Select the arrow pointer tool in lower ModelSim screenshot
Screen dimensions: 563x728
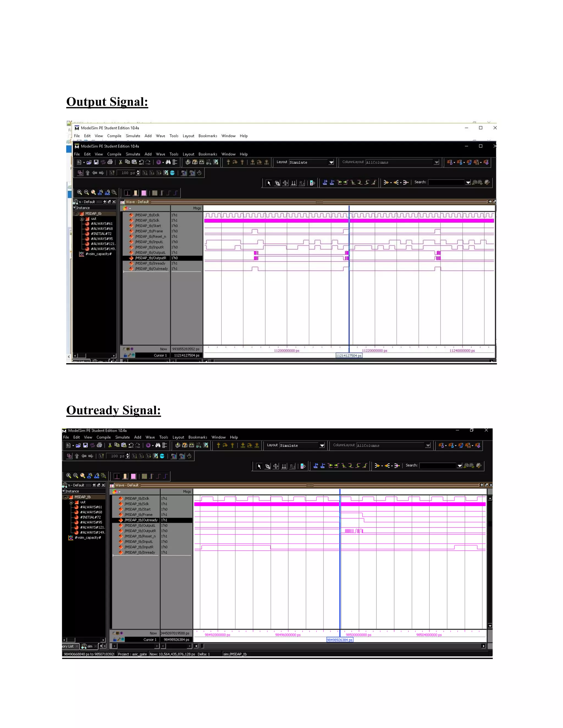click(259, 466)
